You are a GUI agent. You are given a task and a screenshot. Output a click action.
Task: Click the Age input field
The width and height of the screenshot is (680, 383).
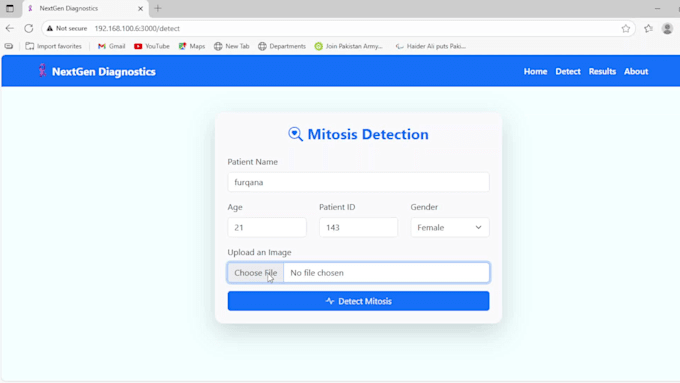pos(267,227)
